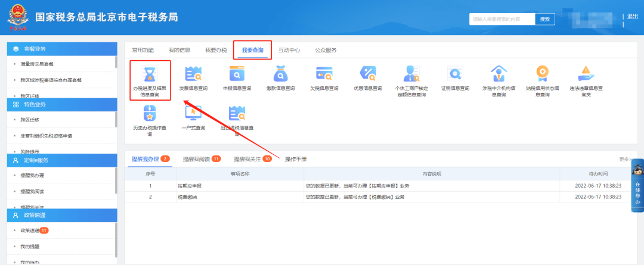Select the 欠税信息查询 icon
The width and height of the screenshot is (644, 265).
(x=324, y=74)
